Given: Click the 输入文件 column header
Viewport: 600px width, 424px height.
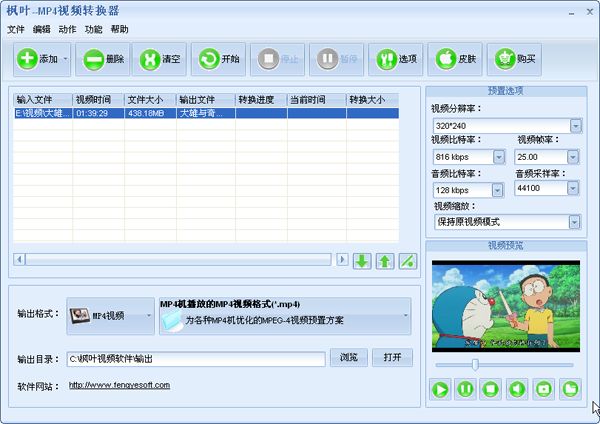Looking at the screenshot, I should point(43,100).
